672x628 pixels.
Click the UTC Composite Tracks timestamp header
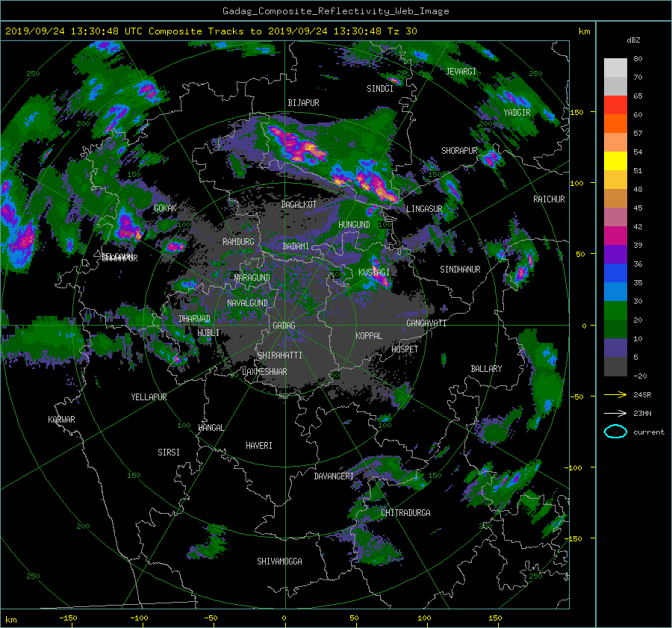pos(211,31)
